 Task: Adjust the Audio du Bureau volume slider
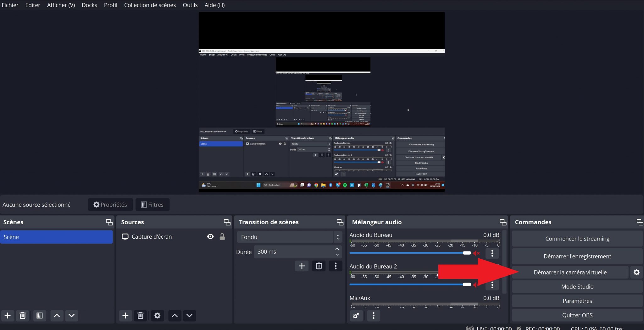pos(467,253)
